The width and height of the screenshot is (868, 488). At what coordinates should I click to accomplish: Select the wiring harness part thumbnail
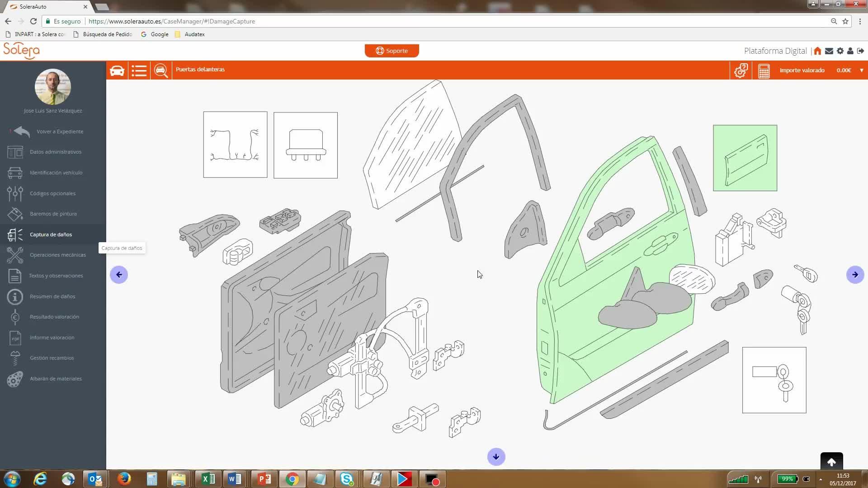[235, 145]
